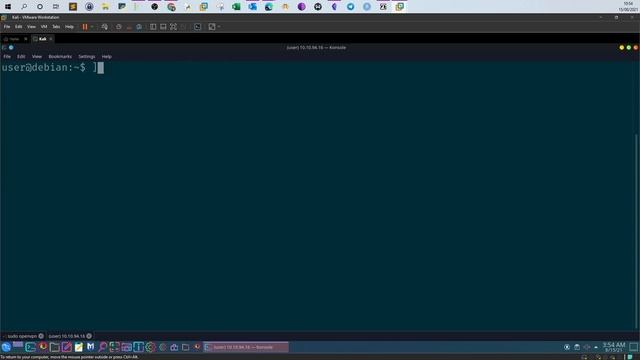Click the terminal prompt at user@debian

43,68
